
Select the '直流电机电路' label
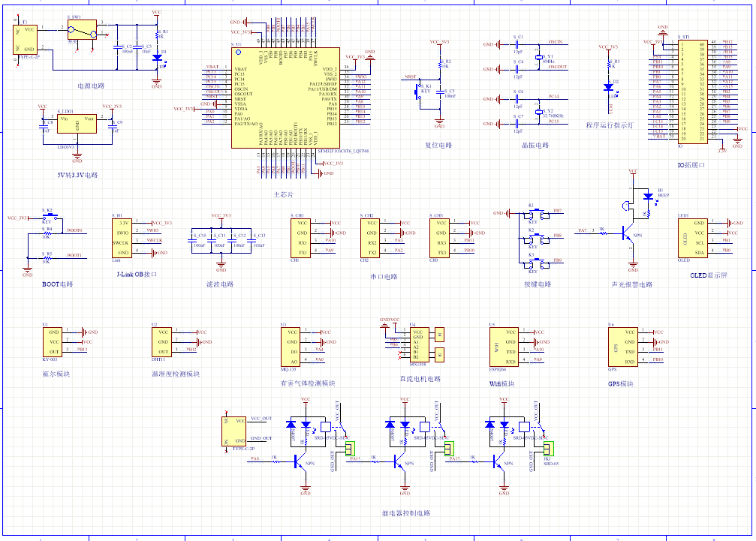coord(420,379)
